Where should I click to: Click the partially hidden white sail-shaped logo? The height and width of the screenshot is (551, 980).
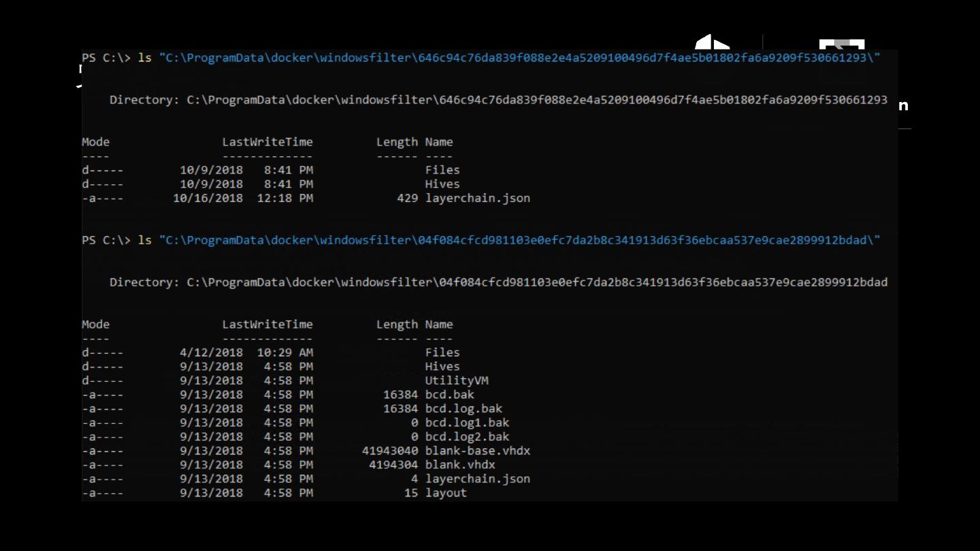711,42
